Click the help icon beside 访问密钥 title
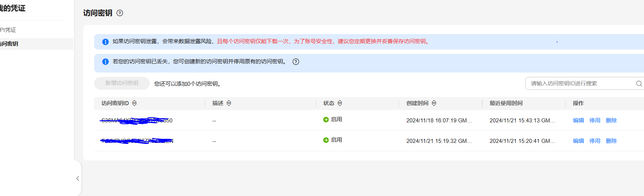The height and width of the screenshot is (196, 644). pyautogui.click(x=120, y=13)
